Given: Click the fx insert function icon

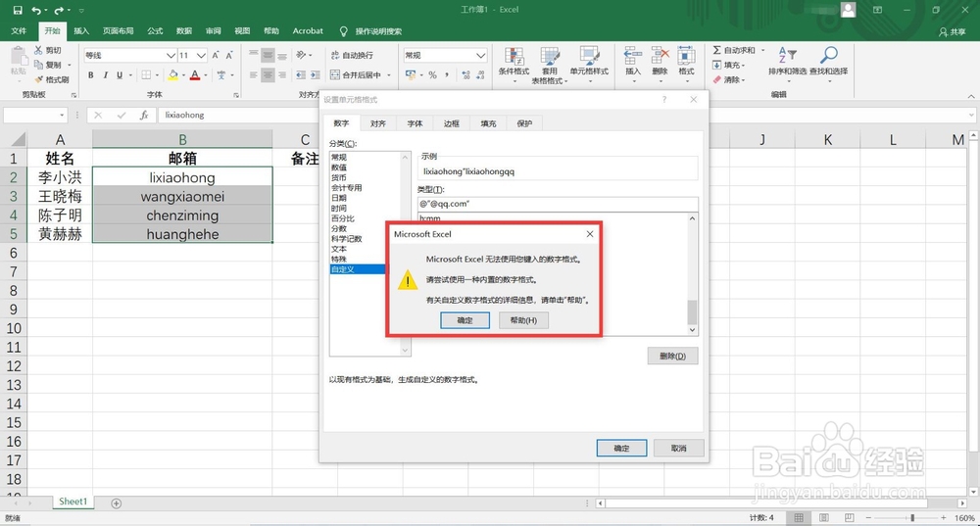Looking at the screenshot, I should pos(144,115).
